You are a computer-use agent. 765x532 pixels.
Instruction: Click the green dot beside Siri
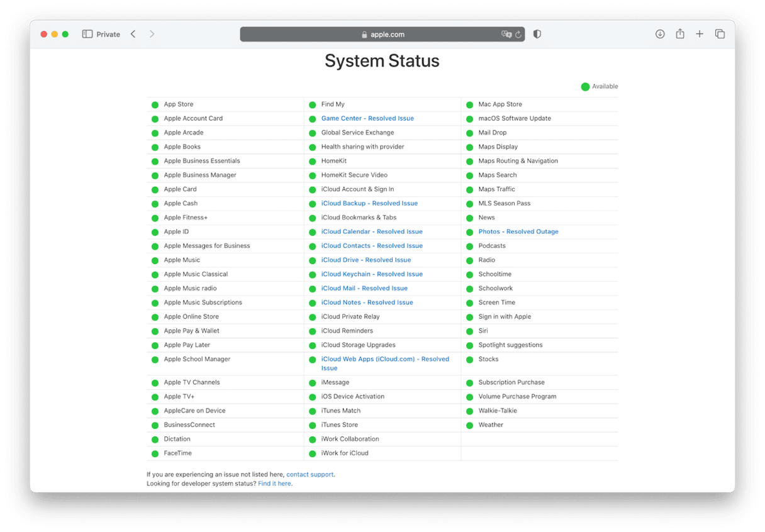click(469, 331)
